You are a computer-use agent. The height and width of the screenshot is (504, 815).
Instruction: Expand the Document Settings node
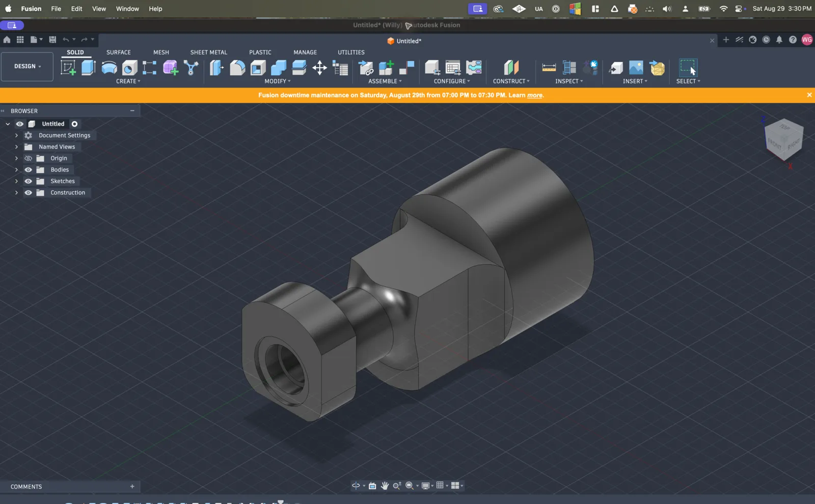[x=16, y=135]
